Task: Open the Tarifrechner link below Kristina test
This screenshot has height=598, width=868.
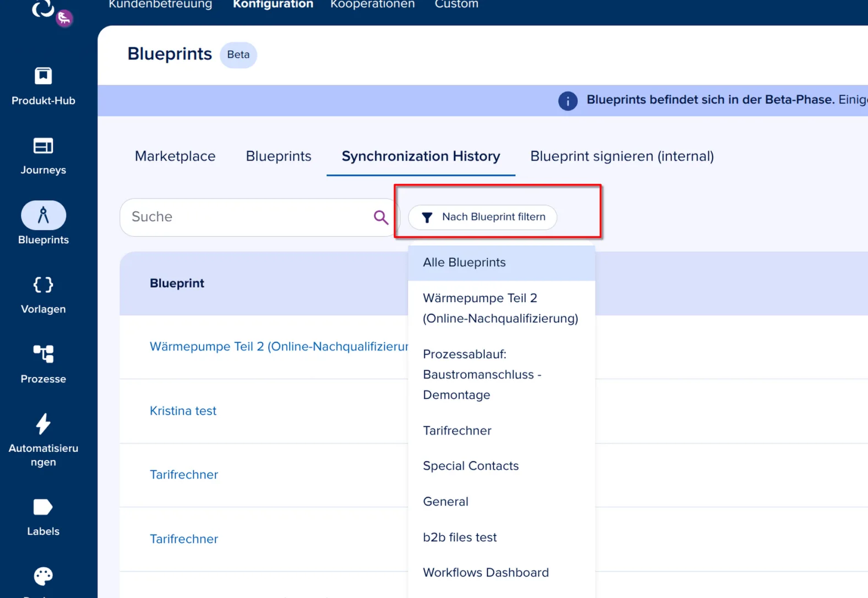Action: point(184,475)
